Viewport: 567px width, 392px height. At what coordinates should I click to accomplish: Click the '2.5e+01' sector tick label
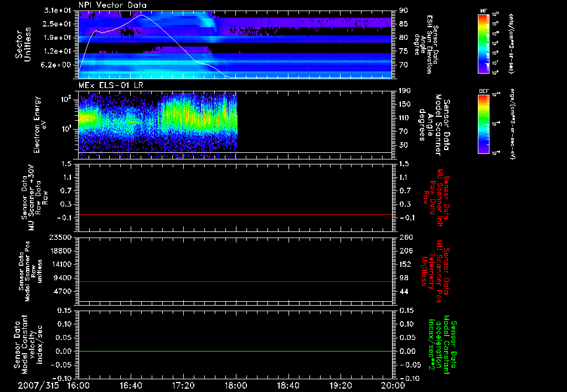point(57,24)
